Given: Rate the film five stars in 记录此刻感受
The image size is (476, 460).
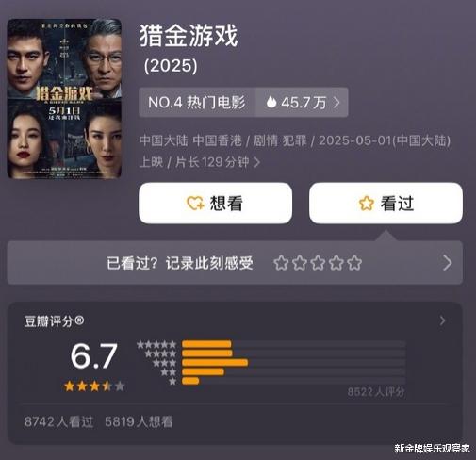Looking at the screenshot, I should point(354,263).
